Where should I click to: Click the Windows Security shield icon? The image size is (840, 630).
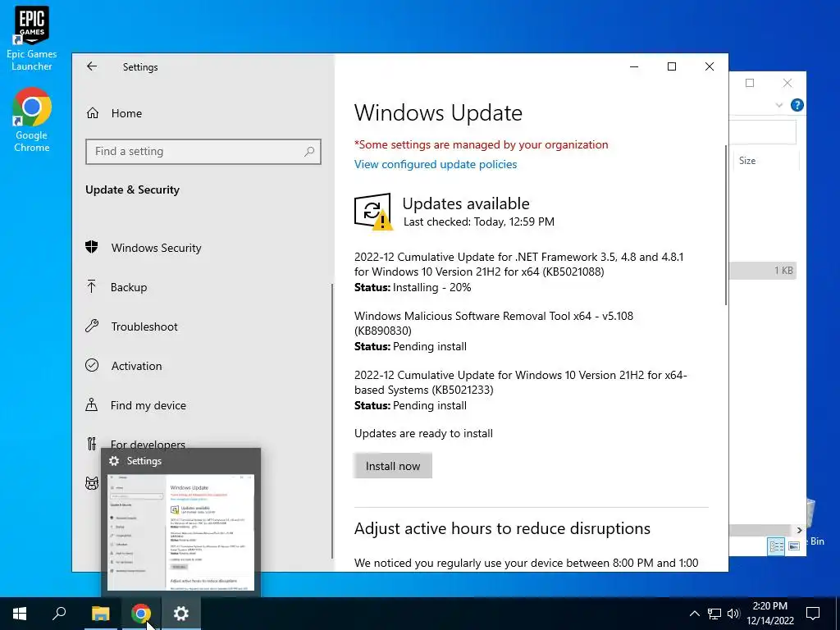(92, 247)
